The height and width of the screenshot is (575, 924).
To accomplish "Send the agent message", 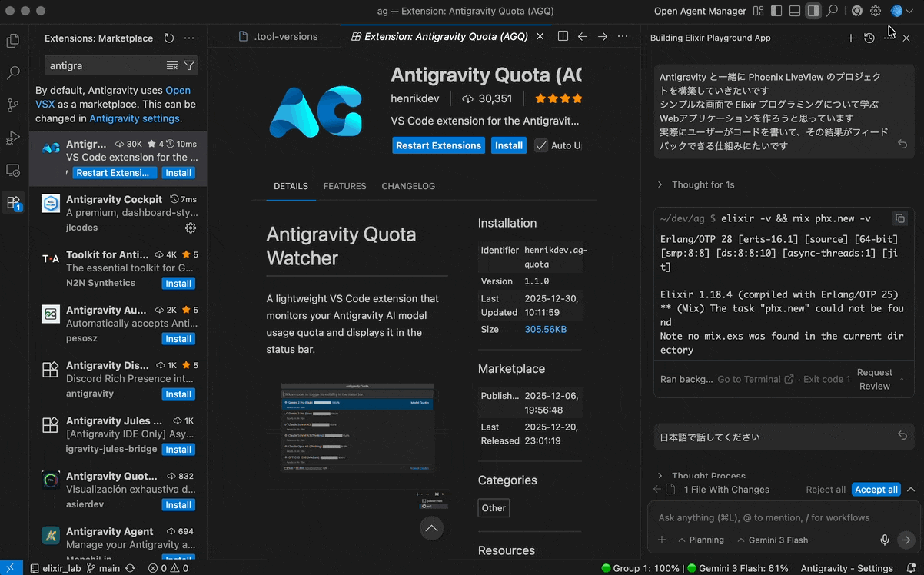I will [906, 540].
